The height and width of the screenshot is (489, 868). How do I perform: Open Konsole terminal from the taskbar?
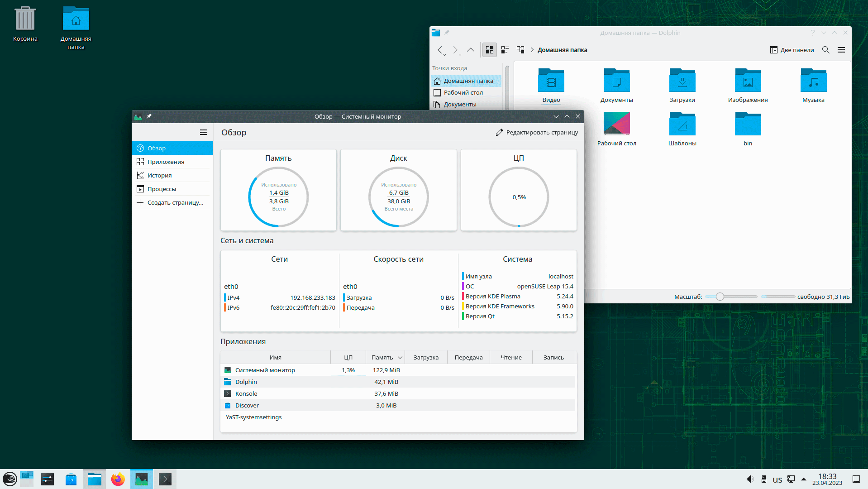[x=165, y=479]
